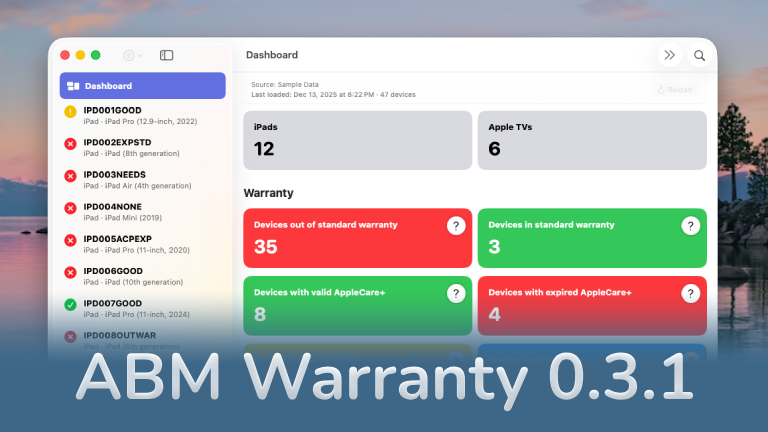This screenshot has height=432, width=768.
Task: Click the yellow warning icon for IPD001GOOD
Action: coord(70,112)
